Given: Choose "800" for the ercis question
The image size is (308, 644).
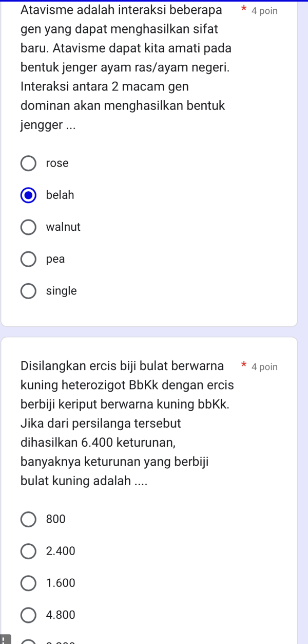Looking at the screenshot, I should [x=28, y=519].
